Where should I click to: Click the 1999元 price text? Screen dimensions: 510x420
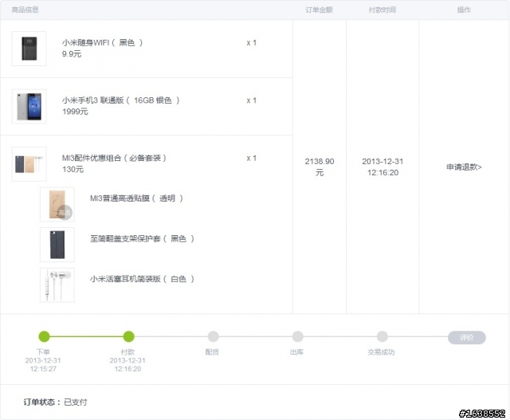(75, 112)
